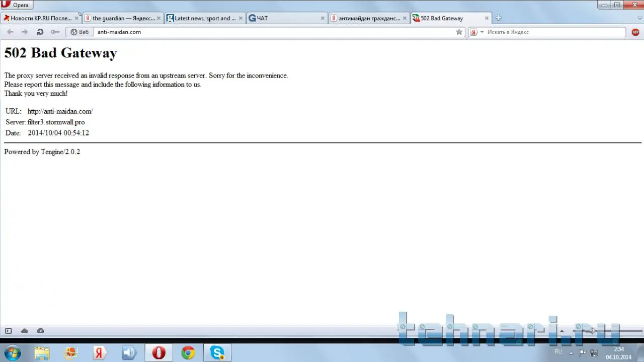Open the ABP Adblock extension icon
644x362 pixels.
click(x=635, y=32)
